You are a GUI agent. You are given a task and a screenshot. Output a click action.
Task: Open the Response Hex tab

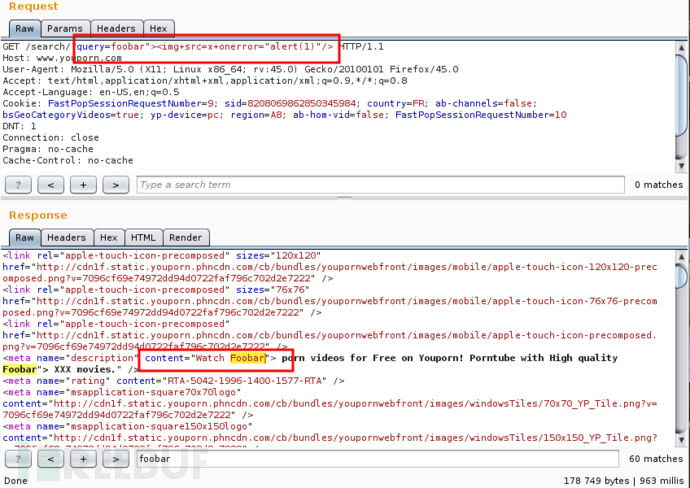(x=109, y=238)
